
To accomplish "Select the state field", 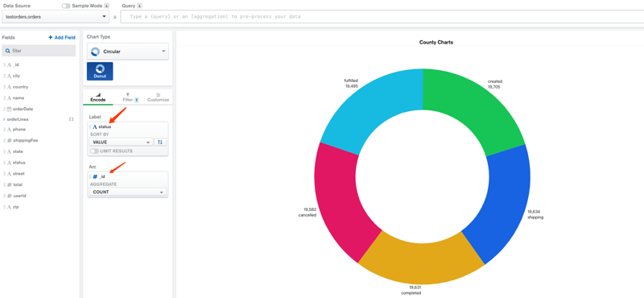I will point(18,151).
